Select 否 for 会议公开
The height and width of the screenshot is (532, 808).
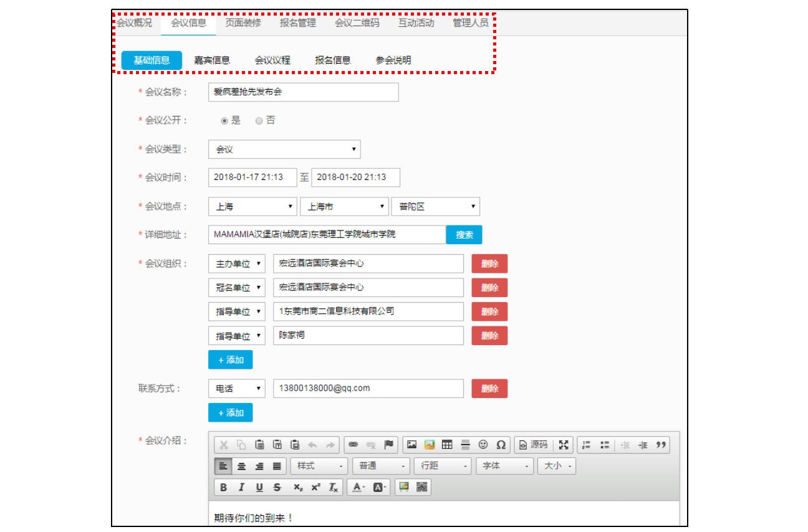tap(259, 121)
